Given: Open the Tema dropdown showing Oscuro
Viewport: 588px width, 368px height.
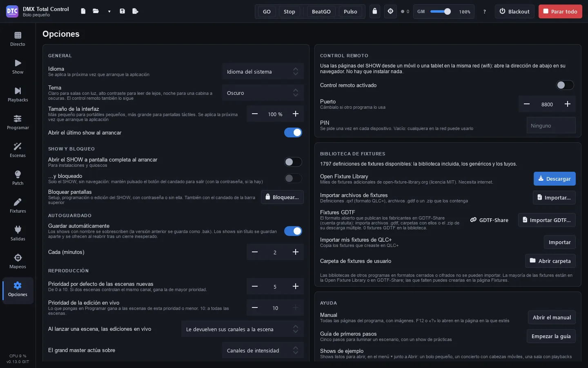Looking at the screenshot, I should pos(263,93).
